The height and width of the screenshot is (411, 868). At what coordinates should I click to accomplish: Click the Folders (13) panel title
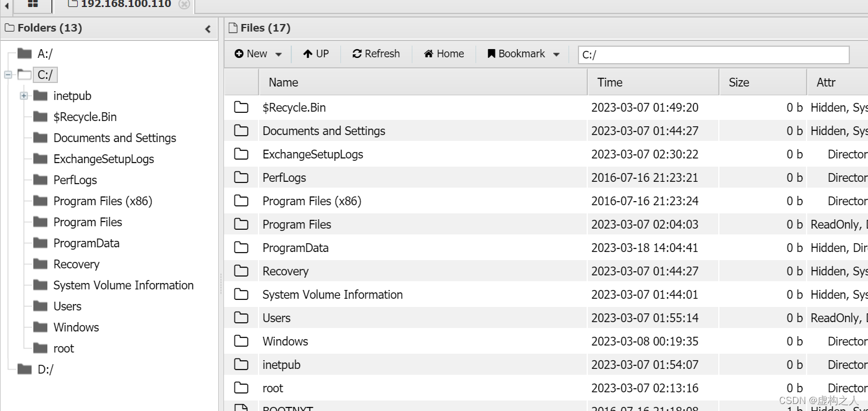[50, 28]
